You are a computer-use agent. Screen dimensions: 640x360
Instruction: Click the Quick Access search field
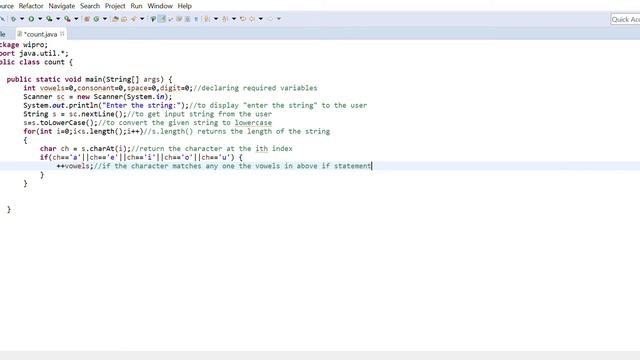click(x=625, y=19)
